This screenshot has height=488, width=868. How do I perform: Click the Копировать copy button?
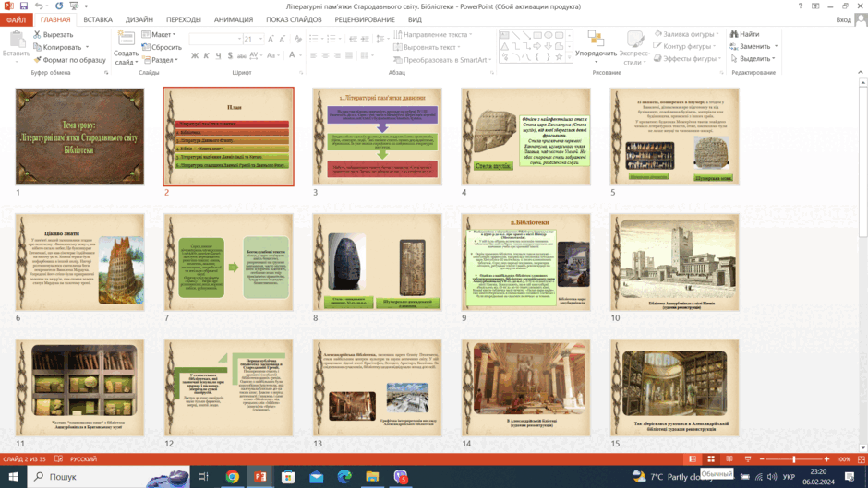click(56, 47)
